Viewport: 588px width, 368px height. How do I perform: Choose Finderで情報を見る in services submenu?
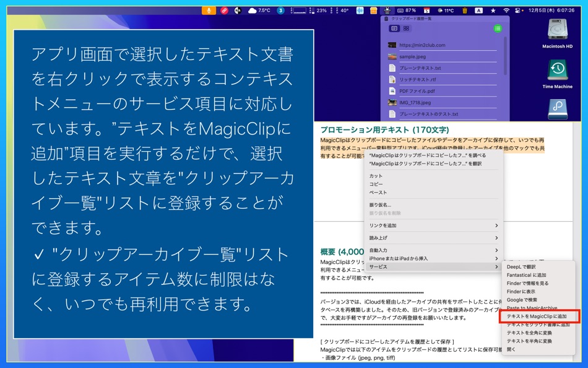click(x=538, y=284)
